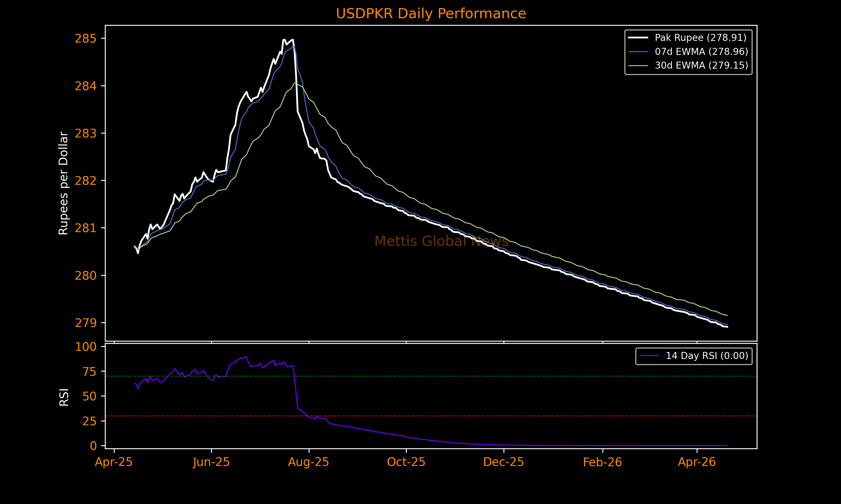
Task: Click the 282 y-axis tick label
Action: 85,181
